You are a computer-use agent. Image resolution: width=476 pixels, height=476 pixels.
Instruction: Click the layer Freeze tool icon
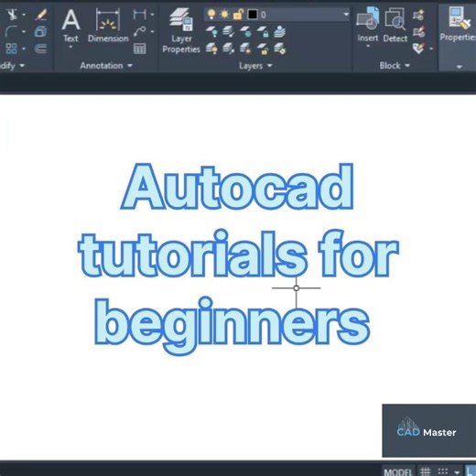(x=245, y=31)
